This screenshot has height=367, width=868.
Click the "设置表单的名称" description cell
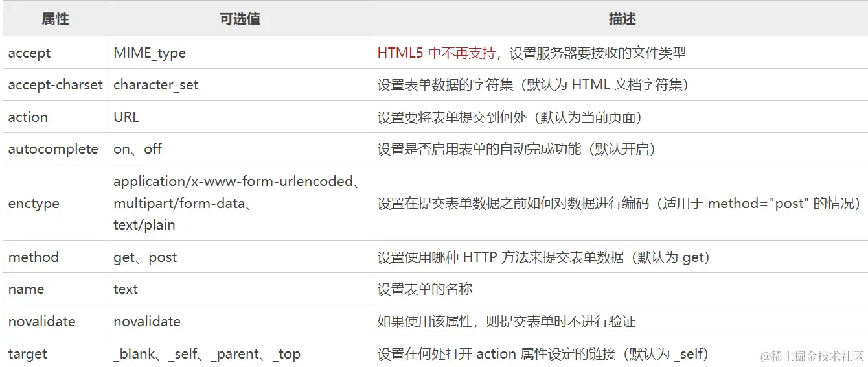click(425, 289)
